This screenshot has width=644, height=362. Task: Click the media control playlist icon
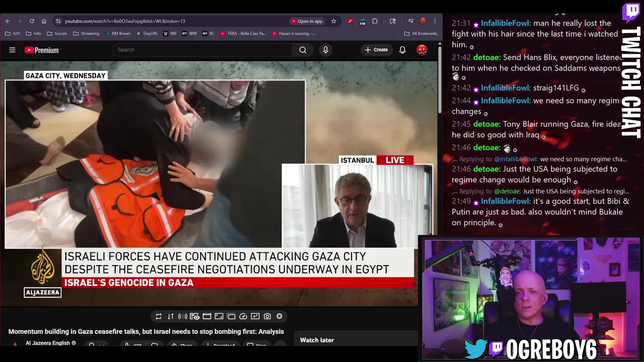[x=411, y=21]
